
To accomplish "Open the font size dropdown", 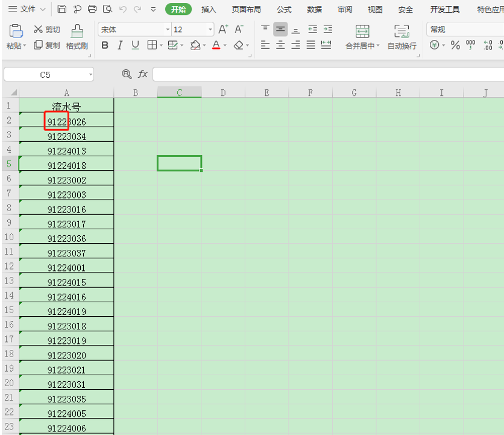I will (210, 30).
